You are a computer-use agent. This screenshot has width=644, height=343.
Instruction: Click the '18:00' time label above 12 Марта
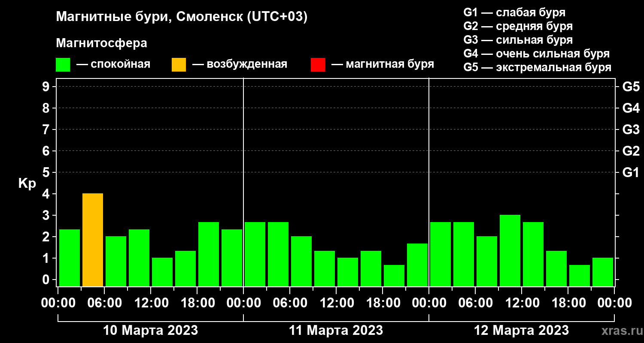(x=568, y=303)
